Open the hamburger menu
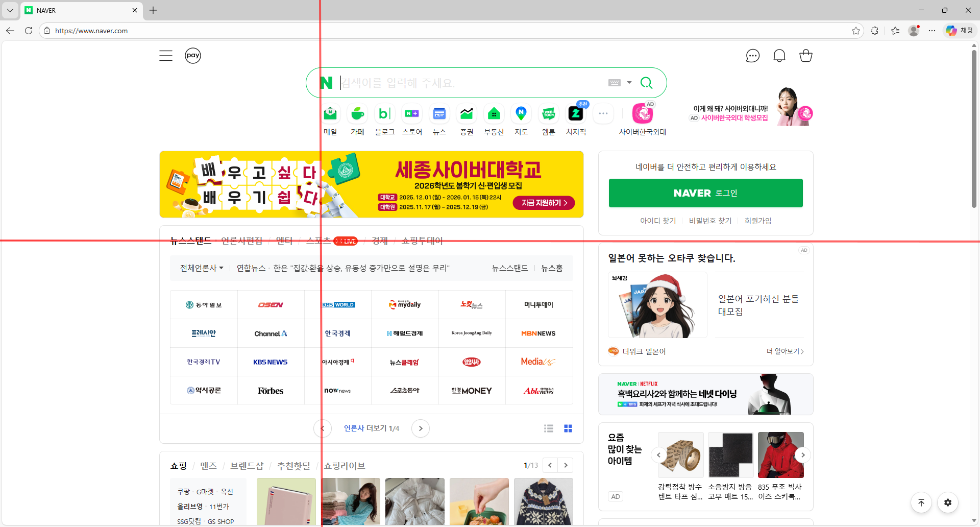Image resolution: width=980 pixels, height=527 pixels. pyautogui.click(x=166, y=56)
